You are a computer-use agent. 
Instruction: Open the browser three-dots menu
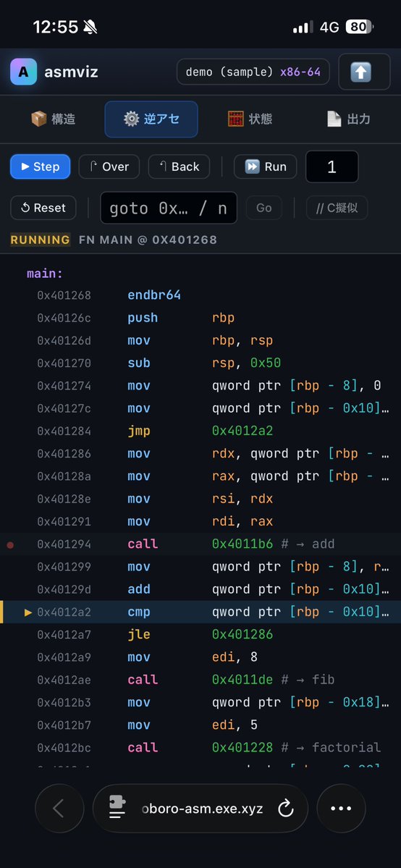(x=341, y=808)
